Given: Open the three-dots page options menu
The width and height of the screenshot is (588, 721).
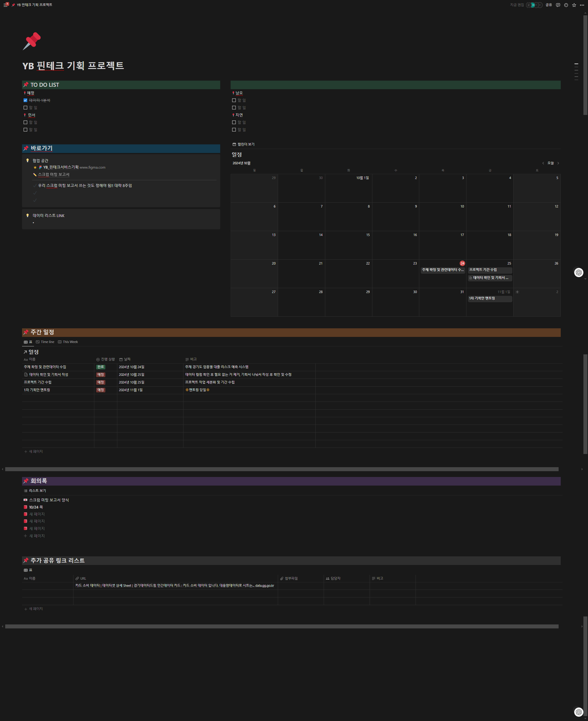Looking at the screenshot, I should pos(582,5).
